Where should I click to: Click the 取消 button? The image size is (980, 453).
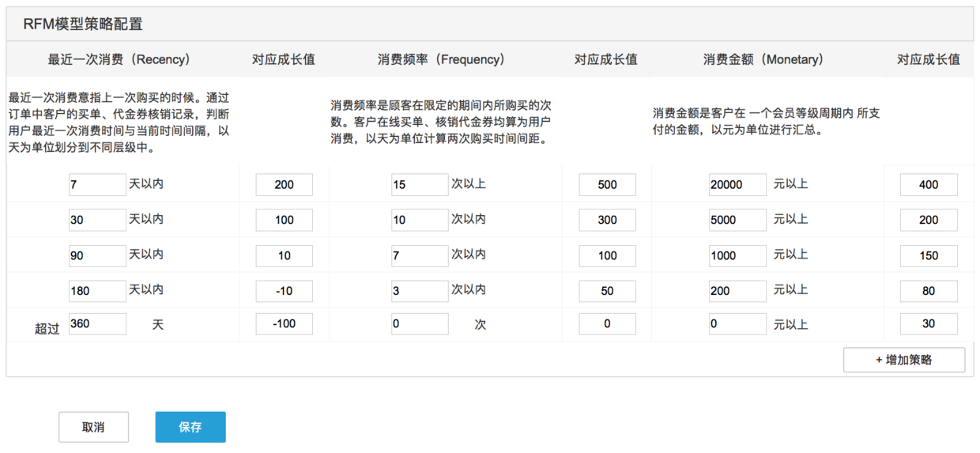[93, 427]
